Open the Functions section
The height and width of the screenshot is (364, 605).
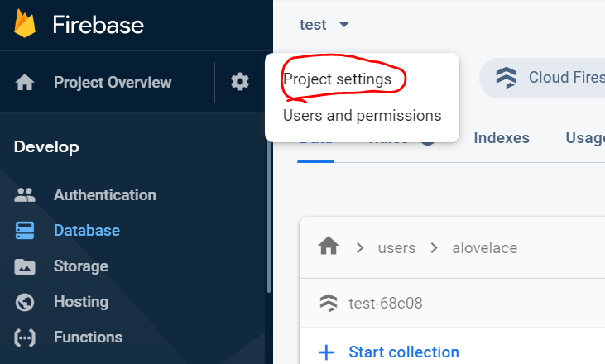pos(88,338)
